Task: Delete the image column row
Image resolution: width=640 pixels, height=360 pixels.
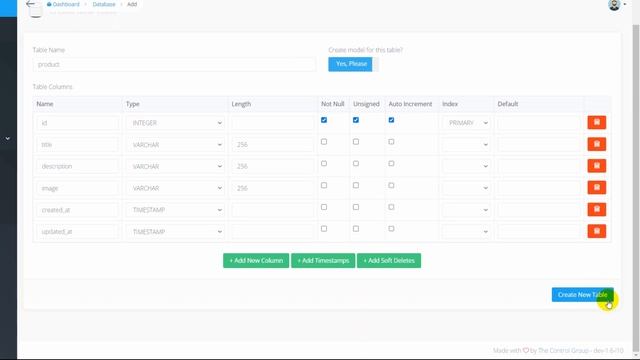Action: pyautogui.click(x=596, y=188)
